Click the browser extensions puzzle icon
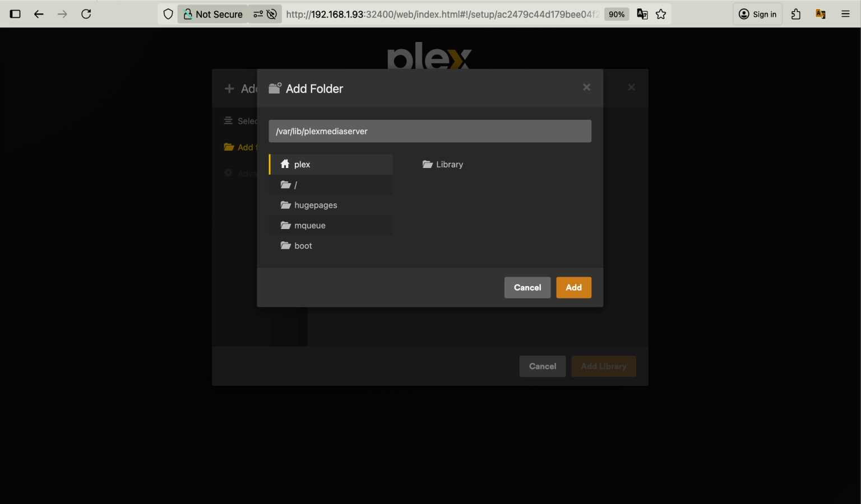This screenshot has height=504, width=861. coord(796,14)
